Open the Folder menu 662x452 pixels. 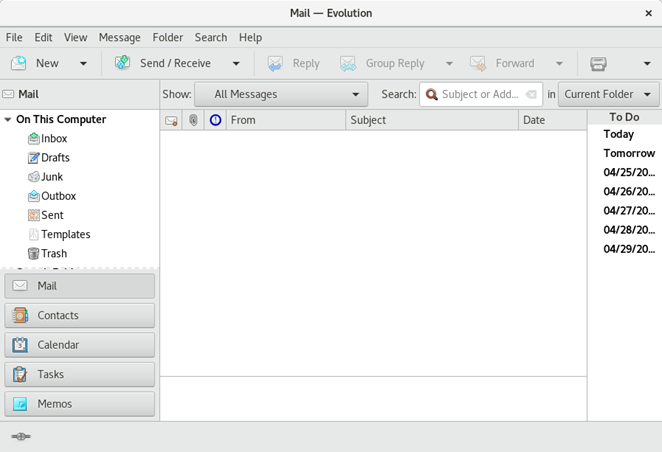tap(168, 38)
